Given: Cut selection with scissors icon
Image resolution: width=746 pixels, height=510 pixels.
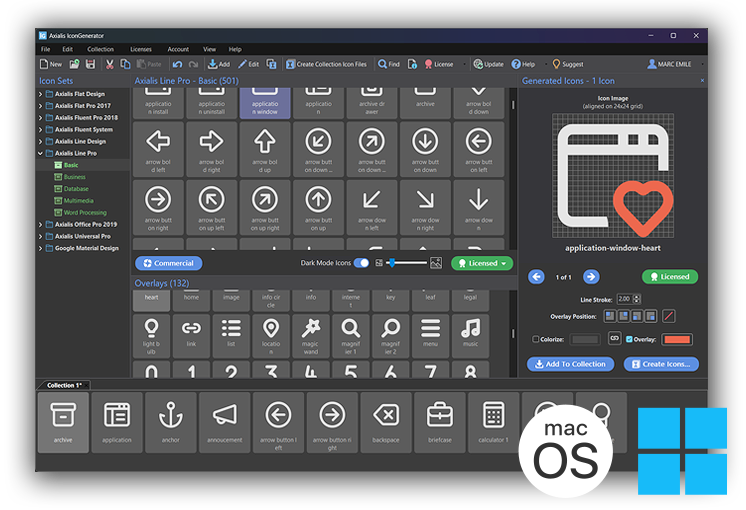Looking at the screenshot, I should (109, 64).
